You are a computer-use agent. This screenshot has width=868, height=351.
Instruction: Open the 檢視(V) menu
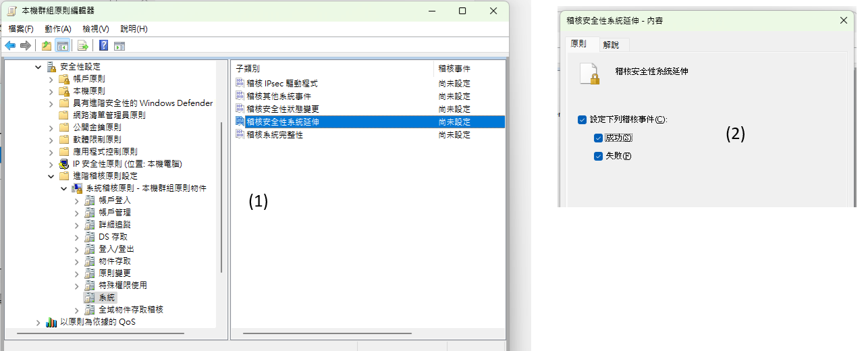[x=96, y=28]
